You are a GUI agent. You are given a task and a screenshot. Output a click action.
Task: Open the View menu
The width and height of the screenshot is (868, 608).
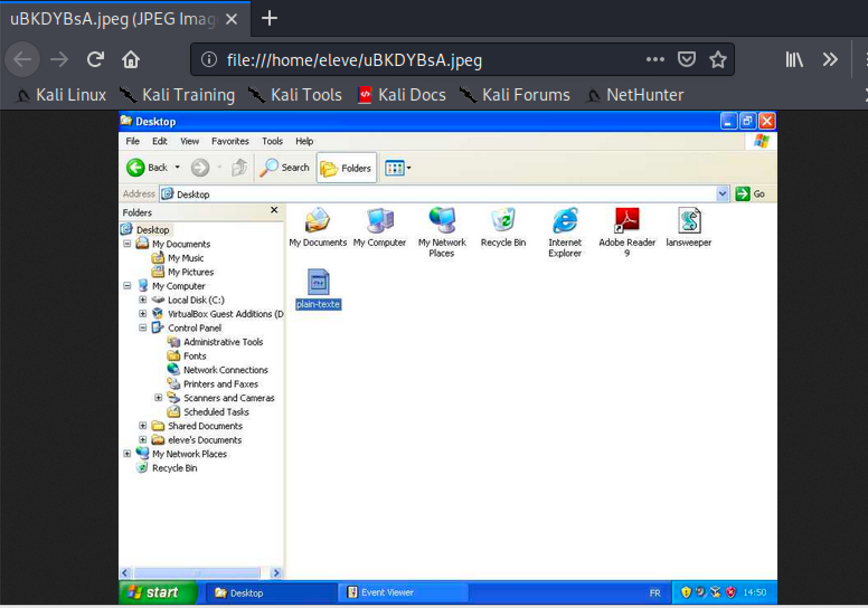point(190,141)
